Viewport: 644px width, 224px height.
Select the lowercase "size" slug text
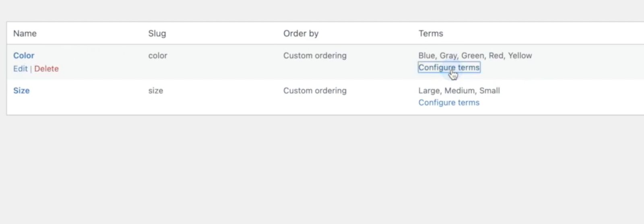point(155,91)
